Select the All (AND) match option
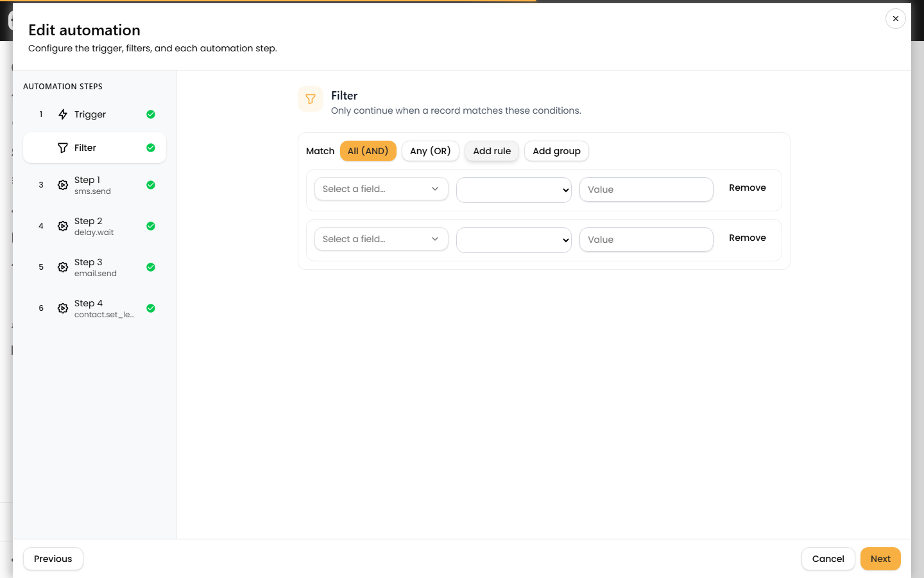This screenshot has width=924, height=578. point(368,151)
